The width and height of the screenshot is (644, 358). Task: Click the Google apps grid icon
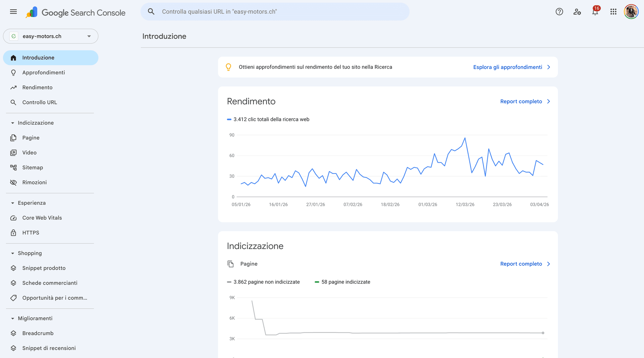coord(613,11)
